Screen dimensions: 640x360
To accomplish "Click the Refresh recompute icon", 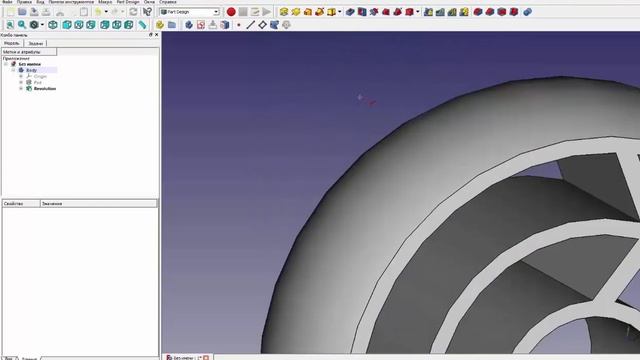I will click(133, 12).
